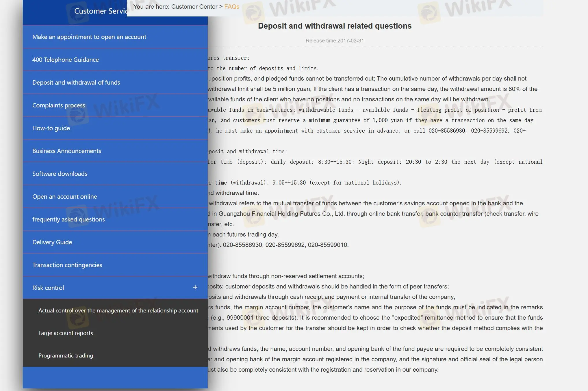Toggle the FAQs breadcrumb link
The image size is (588, 391).
coord(231,6)
